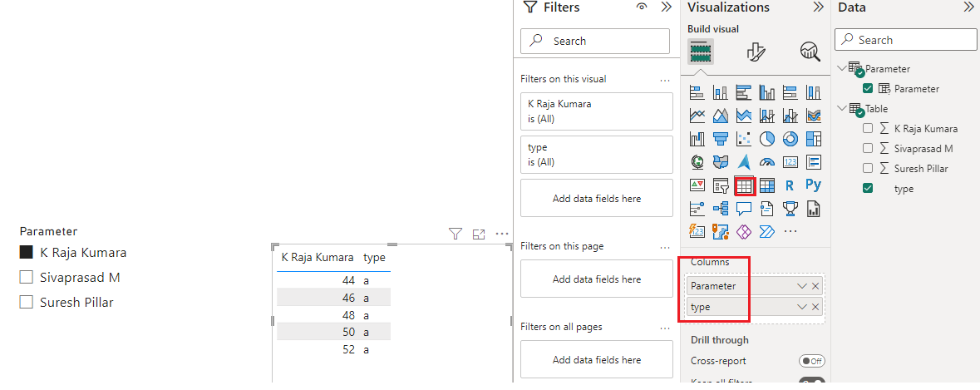Select the Clustered column chart visual

click(x=767, y=93)
